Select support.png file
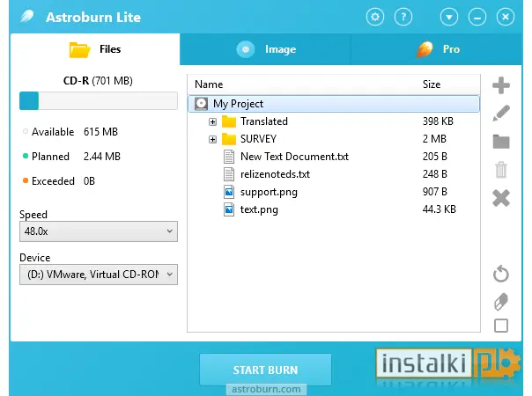 click(334, 192)
